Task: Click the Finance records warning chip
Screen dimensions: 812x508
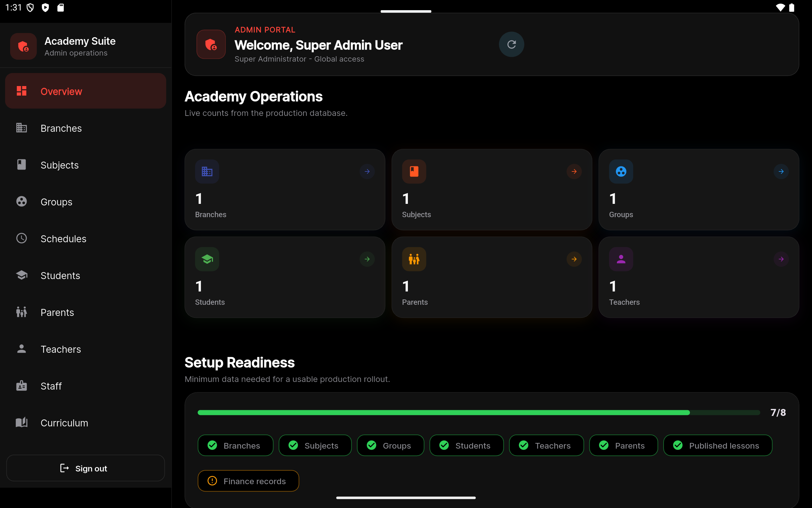Action: (x=248, y=481)
